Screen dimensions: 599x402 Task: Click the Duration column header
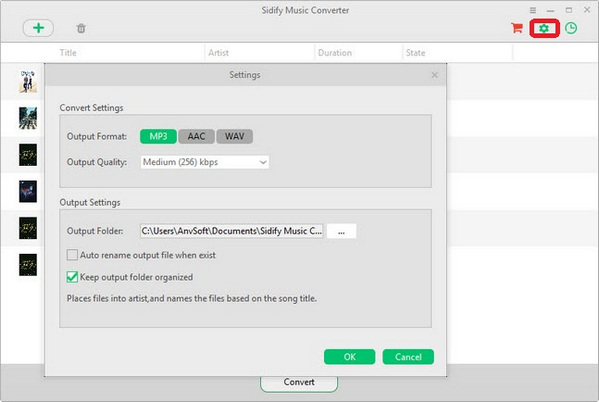click(x=335, y=53)
